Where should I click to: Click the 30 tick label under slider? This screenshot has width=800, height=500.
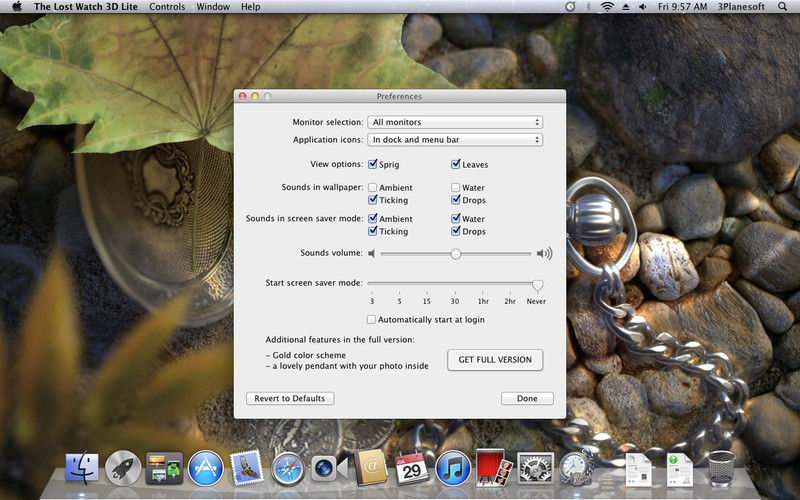click(455, 301)
